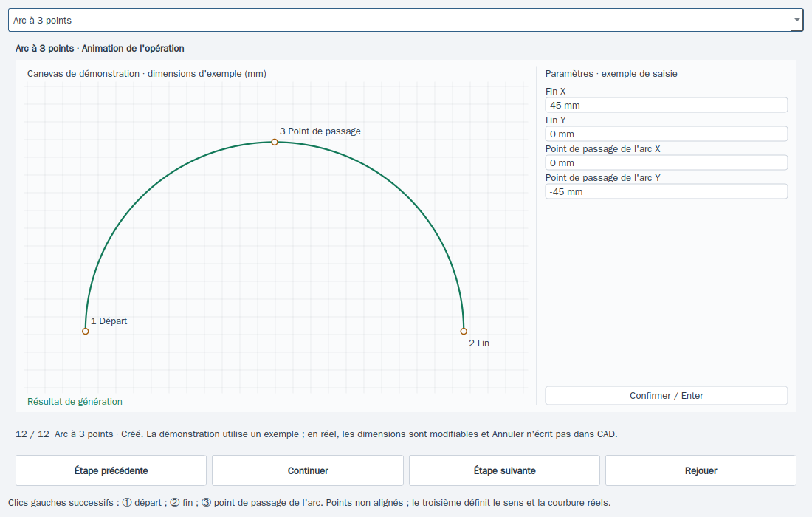
Task: Click the "Fin Y" field showing 0 mm
Action: click(x=667, y=134)
